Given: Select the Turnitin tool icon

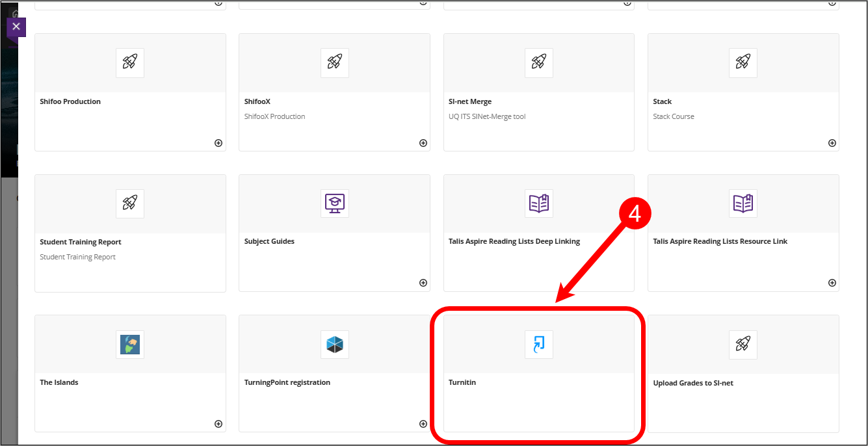Looking at the screenshot, I should 538,345.
